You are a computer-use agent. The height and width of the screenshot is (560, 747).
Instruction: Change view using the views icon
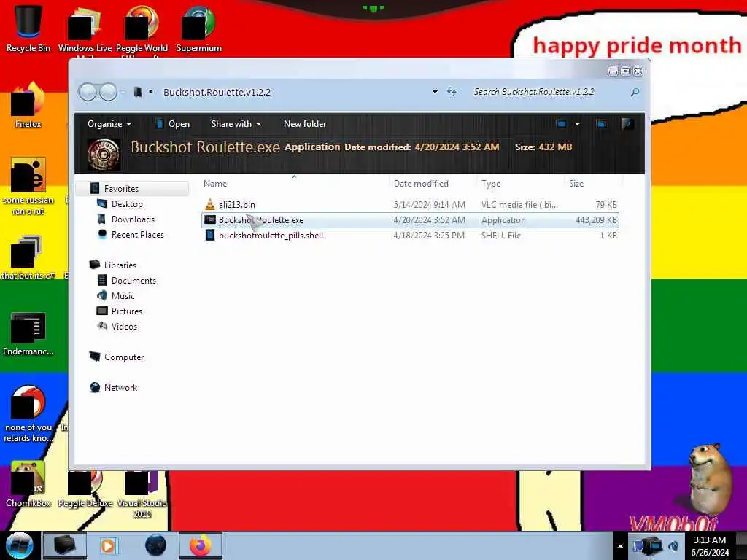[x=561, y=124]
